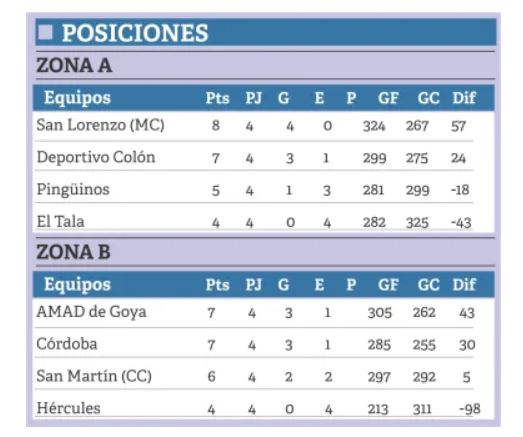Viewport: 523px width, 437px height.
Task: Select the Pts column header in Zona A
Action: pyautogui.click(x=217, y=98)
